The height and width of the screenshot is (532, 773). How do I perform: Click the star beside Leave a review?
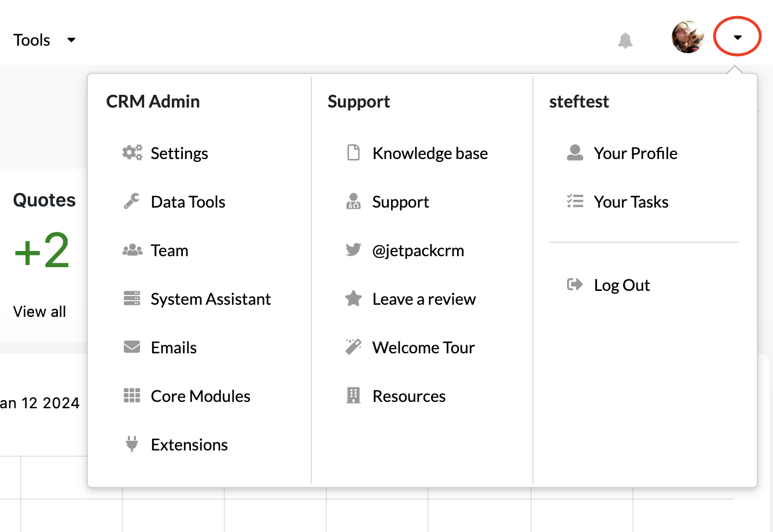[x=354, y=298]
